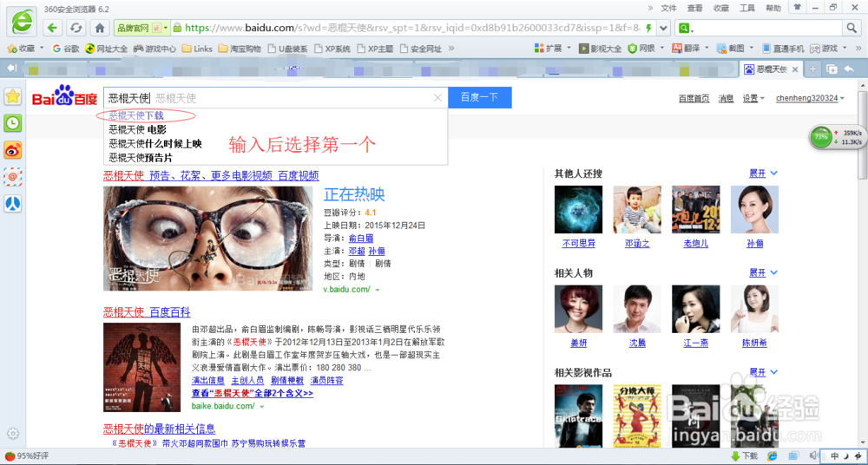Click the green lightning speed mode icon
This screenshot has height=465, width=868.
[648, 28]
